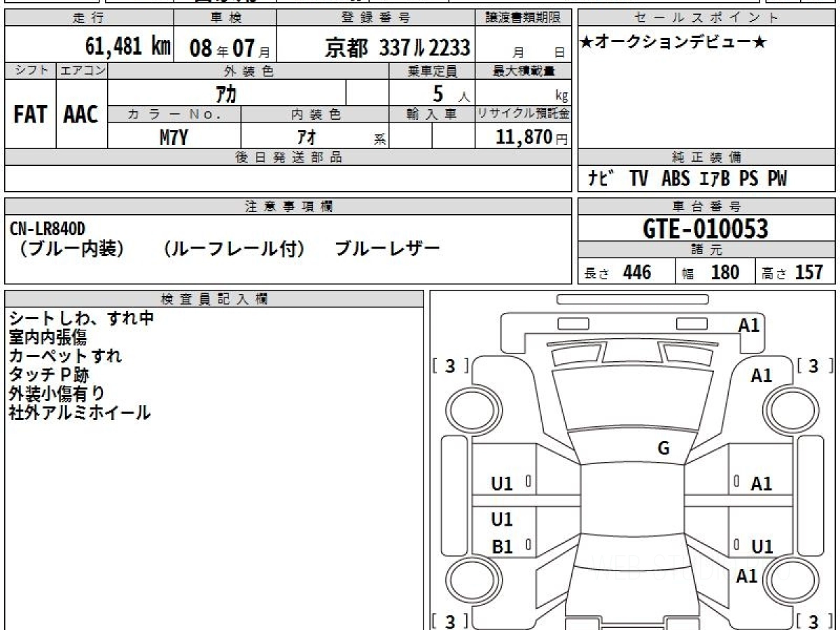Click the AAC air conditioner value

[81, 114]
